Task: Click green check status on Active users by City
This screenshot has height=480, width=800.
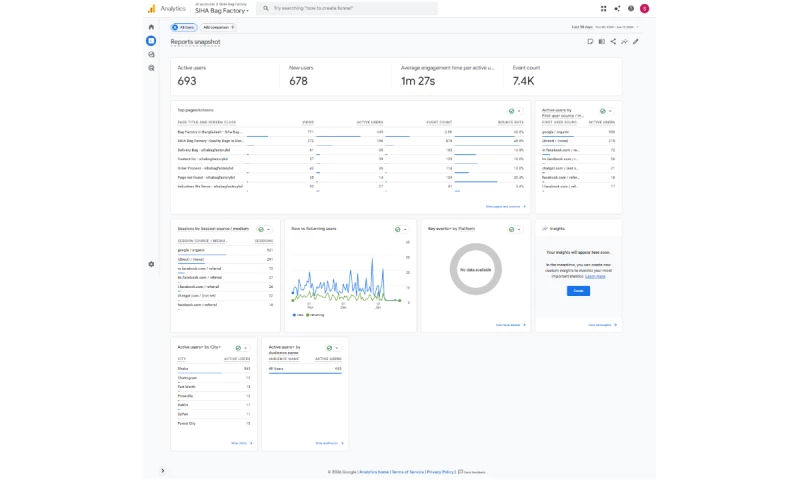Action: click(x=236, y=347)
